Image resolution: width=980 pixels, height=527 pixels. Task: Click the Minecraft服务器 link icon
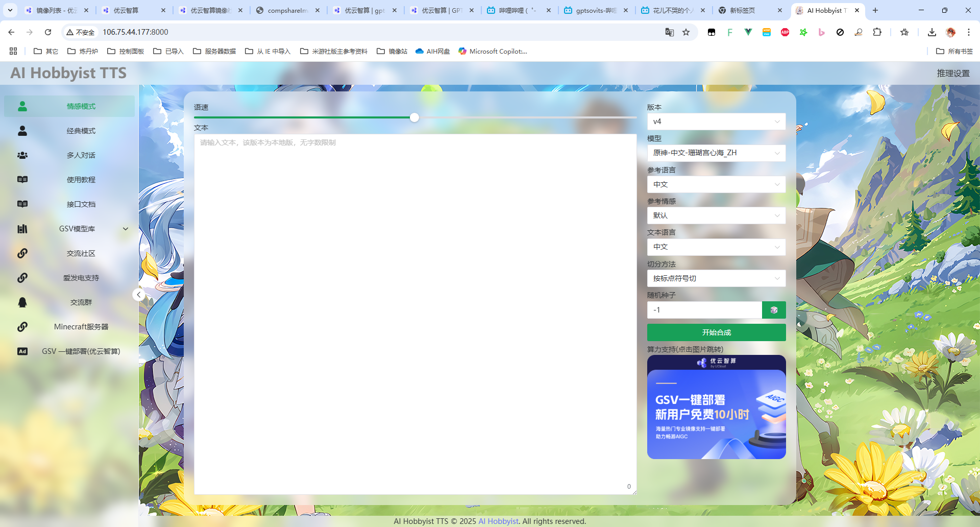pos(22,327)
